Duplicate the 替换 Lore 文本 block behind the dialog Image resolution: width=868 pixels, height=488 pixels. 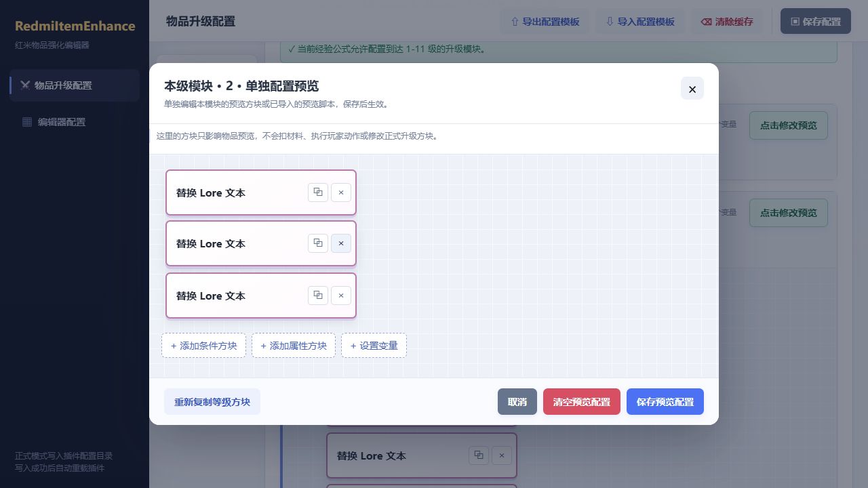(479, 455)
